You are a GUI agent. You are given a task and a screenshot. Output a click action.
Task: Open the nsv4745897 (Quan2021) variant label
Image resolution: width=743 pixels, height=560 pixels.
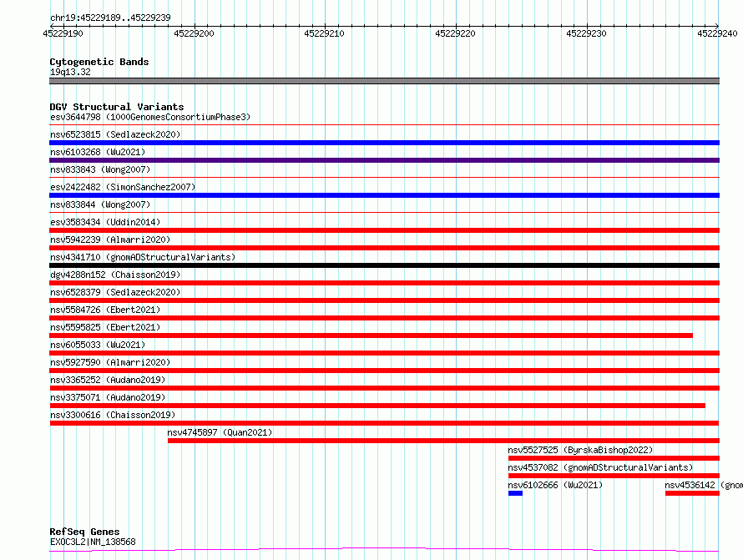click(x=220, y=432)
